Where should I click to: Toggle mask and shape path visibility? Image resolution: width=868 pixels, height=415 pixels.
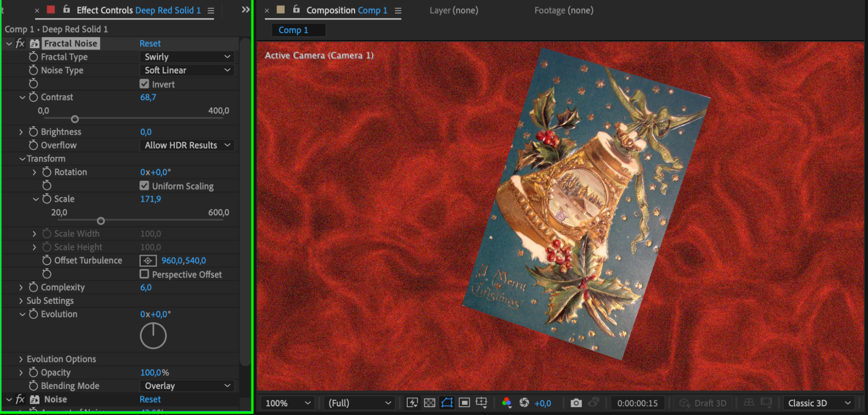point(447,403)
